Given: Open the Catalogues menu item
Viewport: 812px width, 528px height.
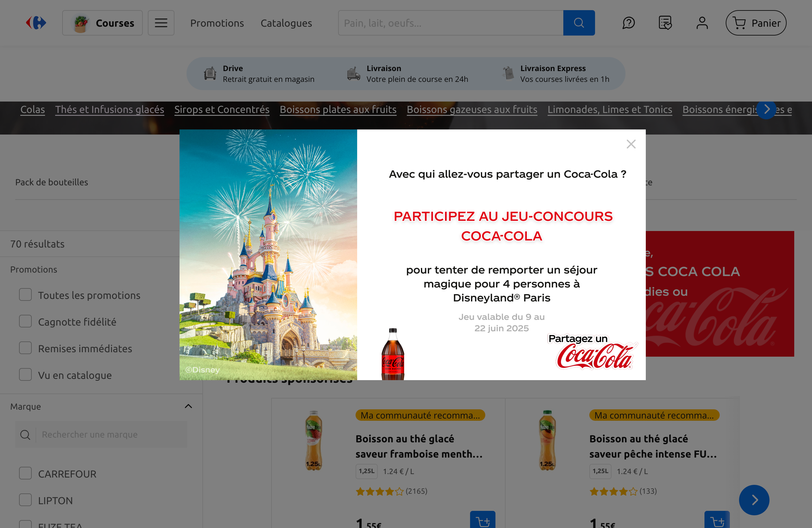Looking at the screenshot, I should pyautogui.click(x=286, y=23).
